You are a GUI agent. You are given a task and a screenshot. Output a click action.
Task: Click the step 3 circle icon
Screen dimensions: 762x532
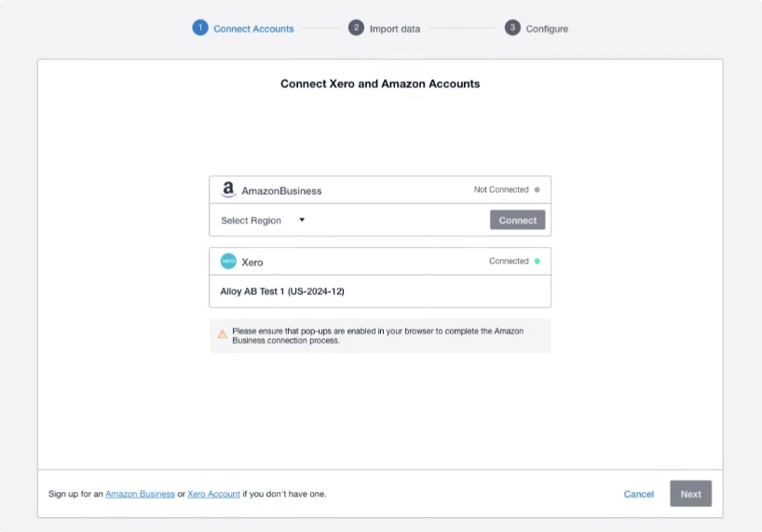click(512, 28)
